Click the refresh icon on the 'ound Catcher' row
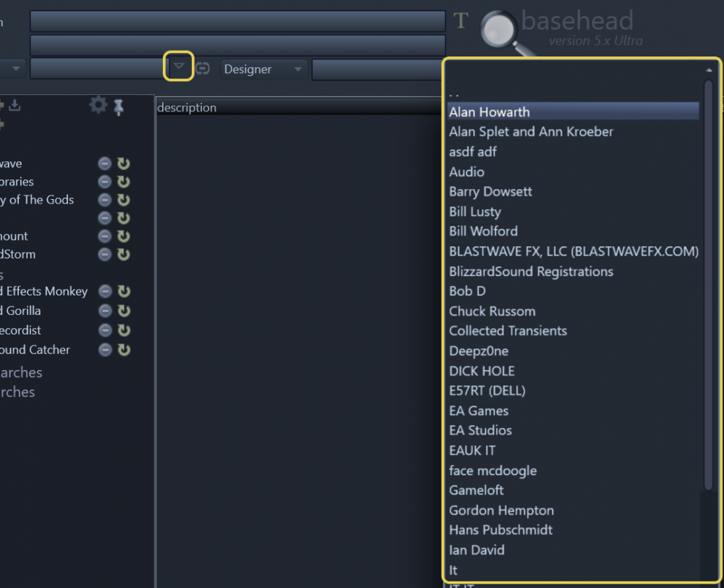724x588 pixels. (x=124, y=350)
